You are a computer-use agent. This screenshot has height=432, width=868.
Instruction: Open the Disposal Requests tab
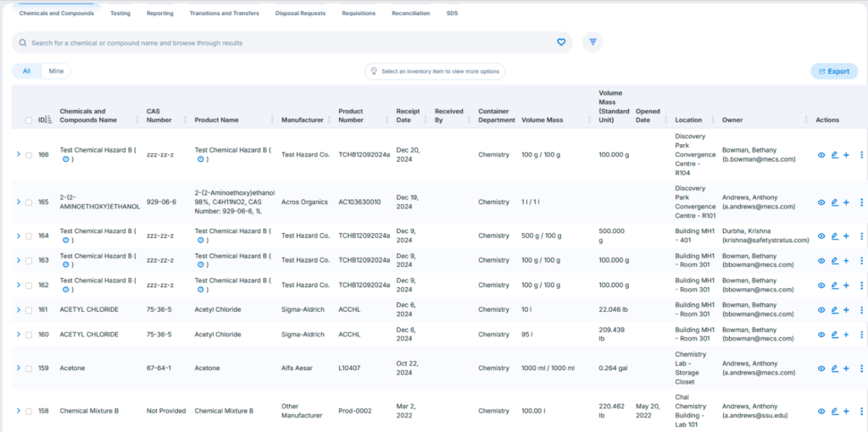(301, 14)
